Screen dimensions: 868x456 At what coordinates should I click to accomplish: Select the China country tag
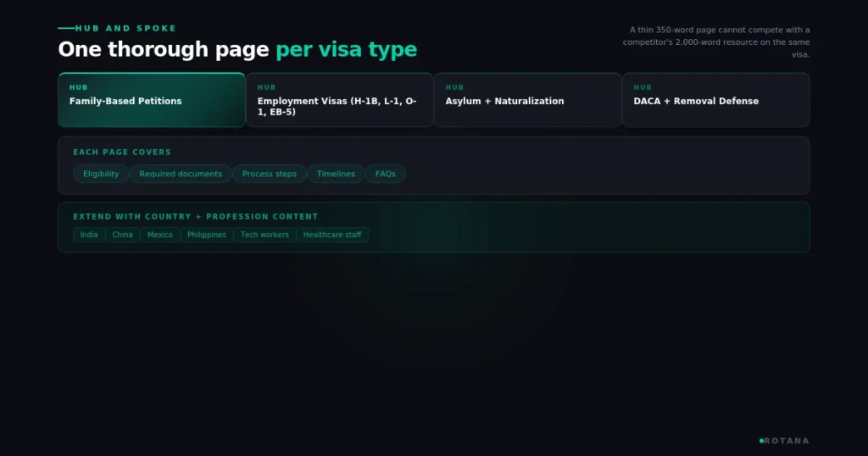pyautogui.click(x=122, y=235)
